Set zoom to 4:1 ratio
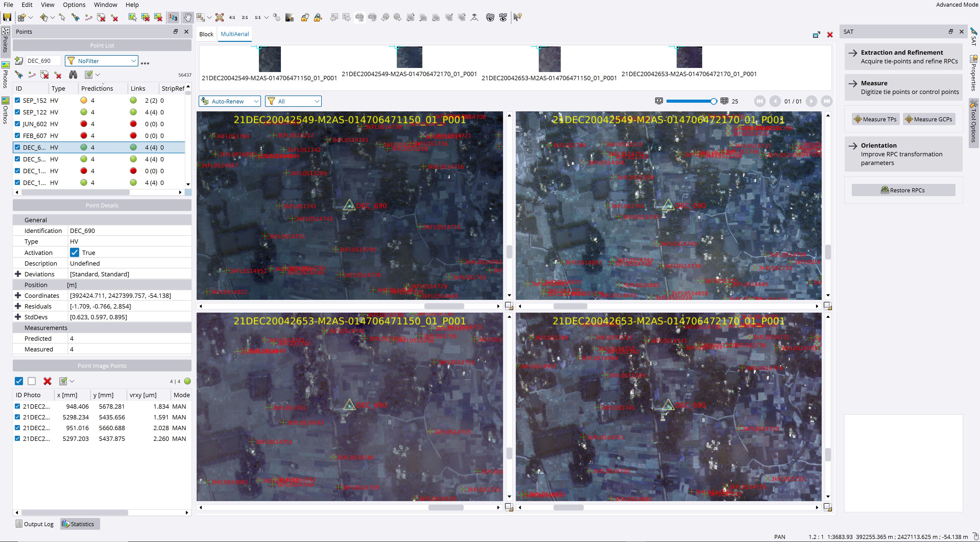Screen dimensions: 980x542 [232, 18]
